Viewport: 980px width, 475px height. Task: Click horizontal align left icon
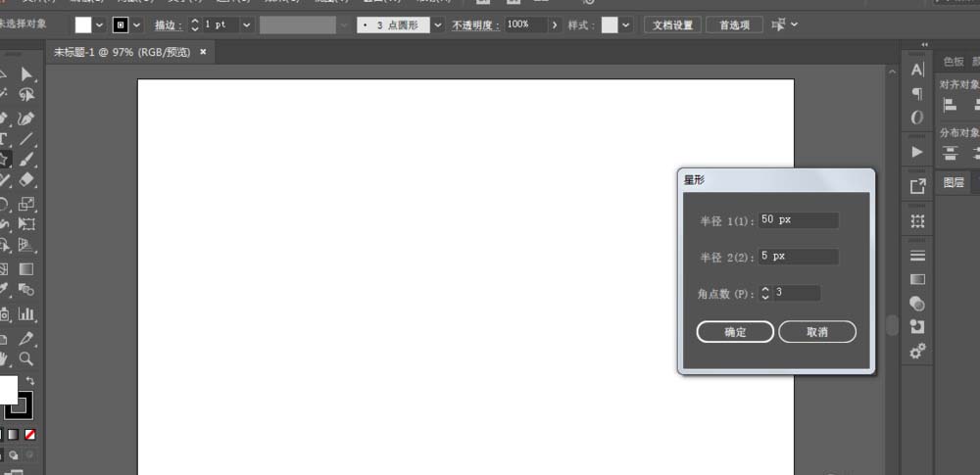coord(950,105)
